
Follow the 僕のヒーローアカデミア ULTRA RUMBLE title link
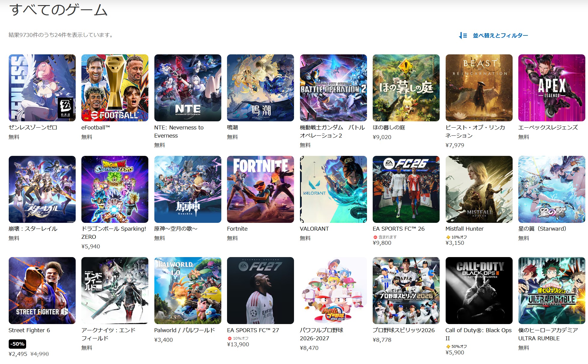pyautogui.click(x=548, y=334)
